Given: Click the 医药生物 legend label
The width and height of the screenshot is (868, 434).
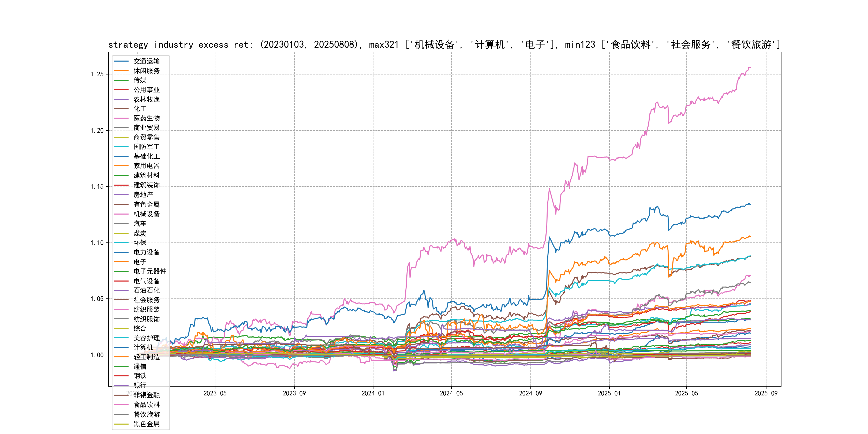Looking at the screenshot, I should tap(146, 118).
